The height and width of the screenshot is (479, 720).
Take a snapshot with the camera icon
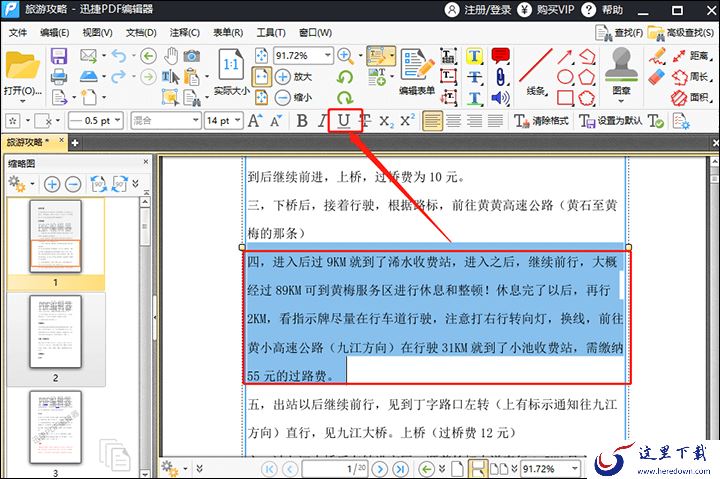tap(191, 56)
